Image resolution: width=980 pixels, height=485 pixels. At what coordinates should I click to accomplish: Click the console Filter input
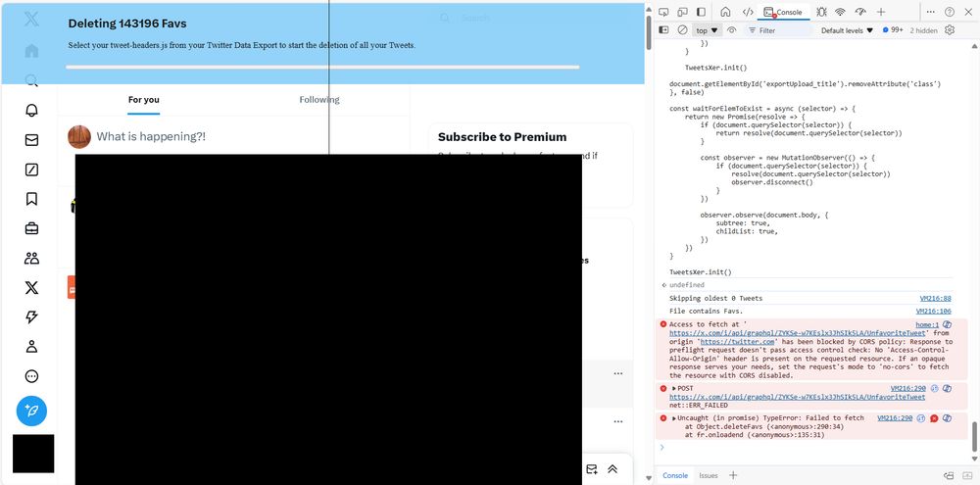point(779,30)
